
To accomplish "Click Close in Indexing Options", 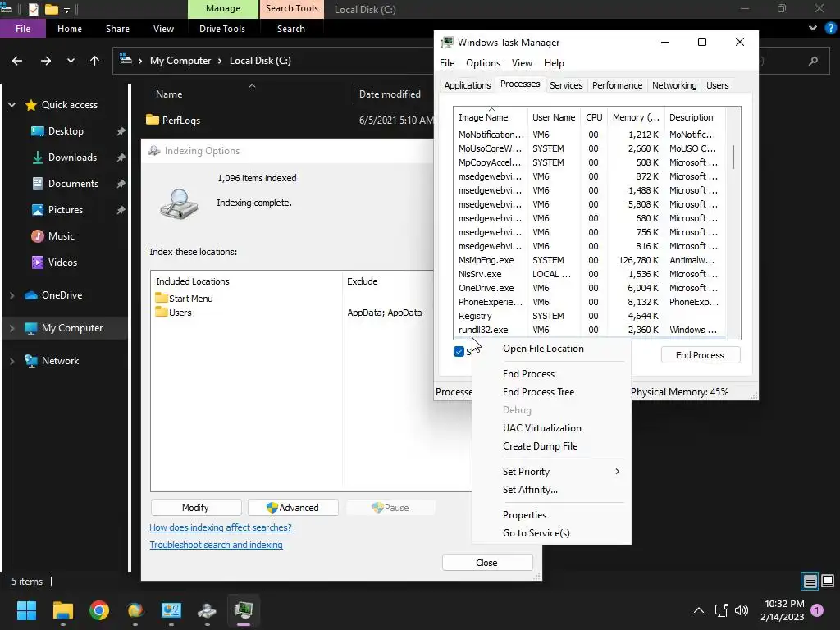I will (x=487, y=563).
